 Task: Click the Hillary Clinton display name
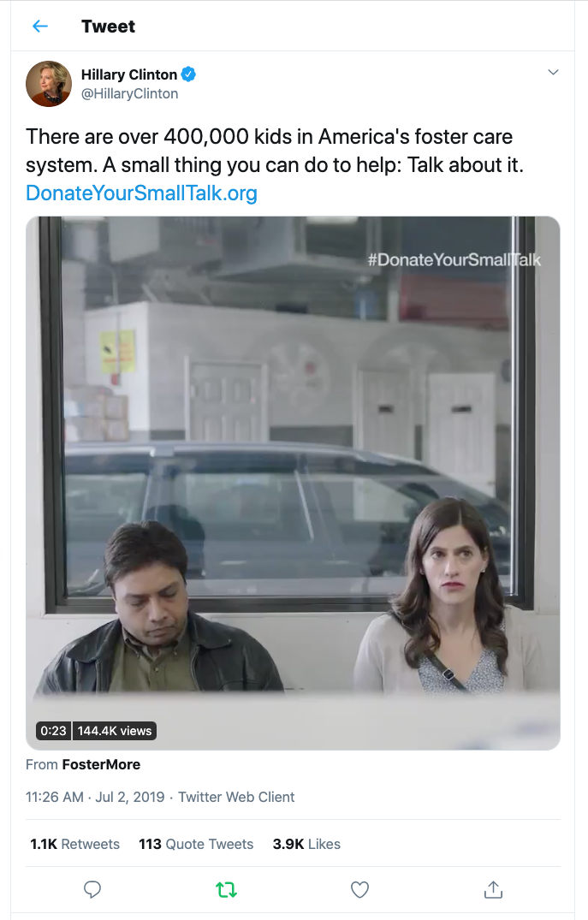[129, 74]
